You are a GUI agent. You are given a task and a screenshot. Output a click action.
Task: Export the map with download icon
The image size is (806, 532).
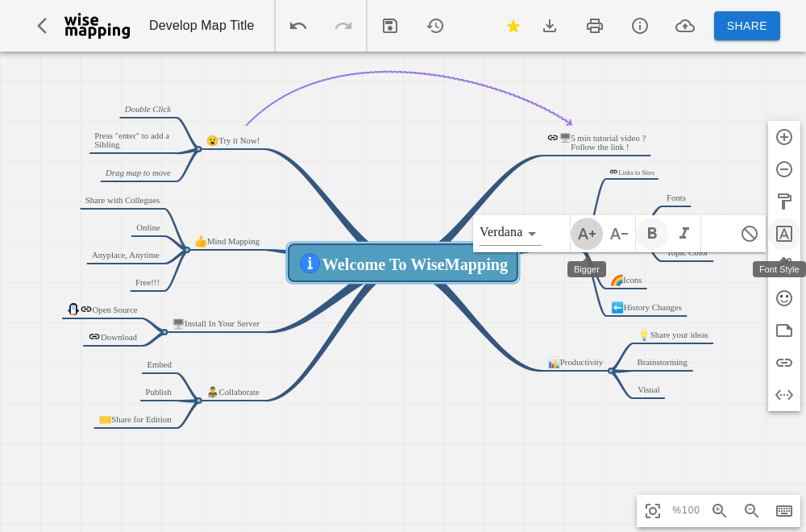pos(550,26)
